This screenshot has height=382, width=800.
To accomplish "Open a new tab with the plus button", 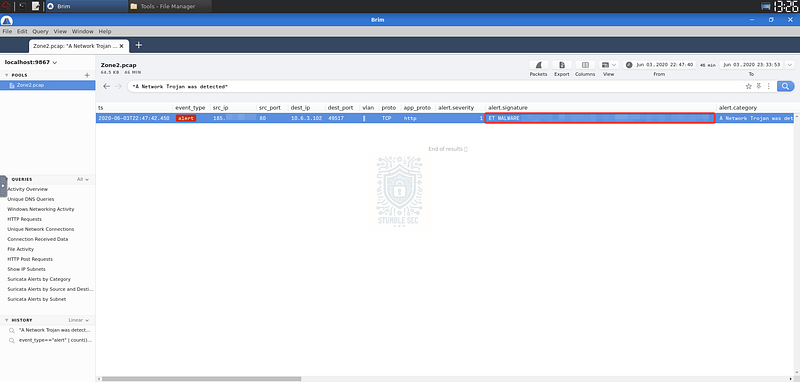I will [138, 45].
